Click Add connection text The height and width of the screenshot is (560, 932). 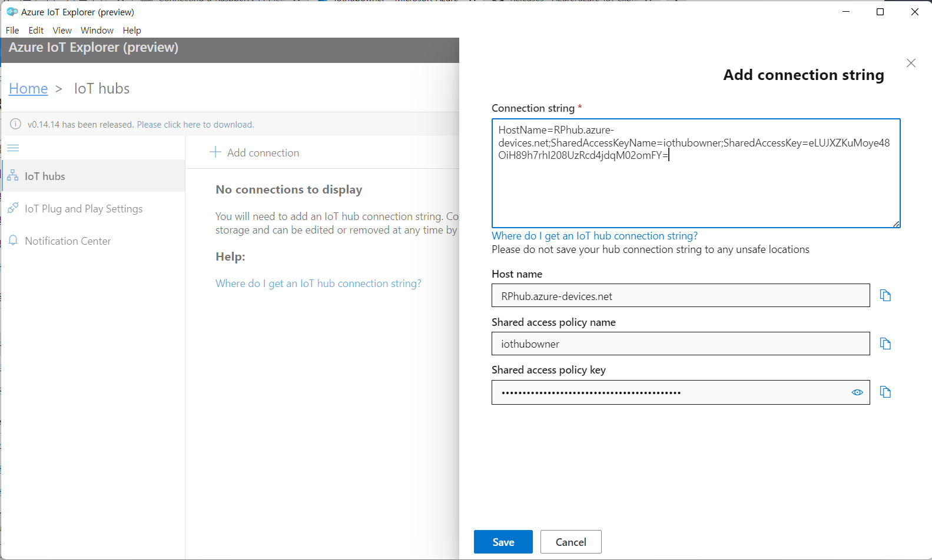pyautogui.click(x=263, y=153)
